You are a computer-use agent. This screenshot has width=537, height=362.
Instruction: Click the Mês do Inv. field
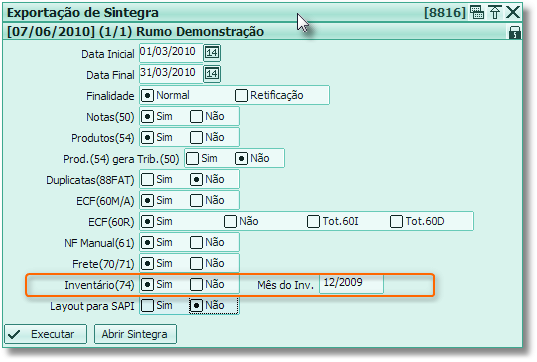click(x=351, y=284)
